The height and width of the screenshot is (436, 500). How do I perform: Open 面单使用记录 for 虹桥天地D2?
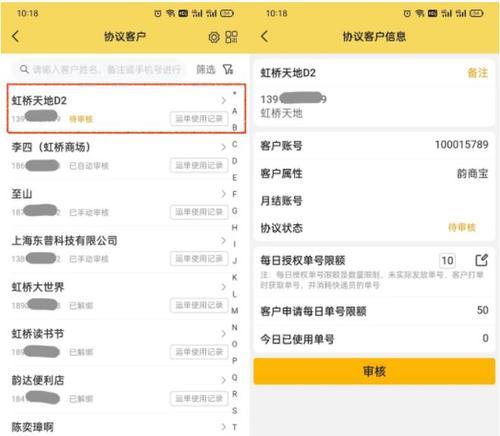(x=199, y=119)
